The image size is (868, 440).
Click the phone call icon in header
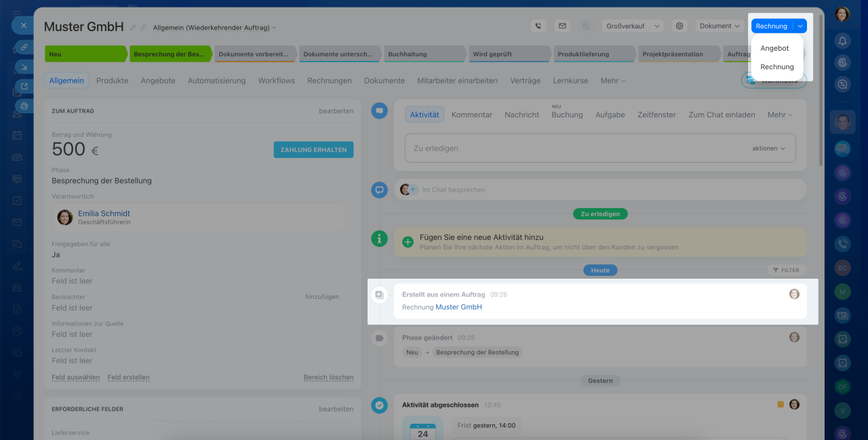click(x=538, y=26)
